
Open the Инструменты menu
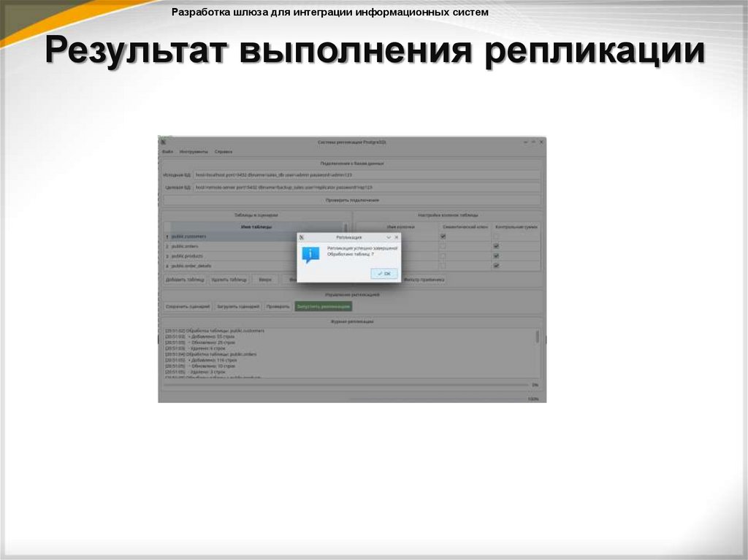pyautogui.click(x=194, y=152)
